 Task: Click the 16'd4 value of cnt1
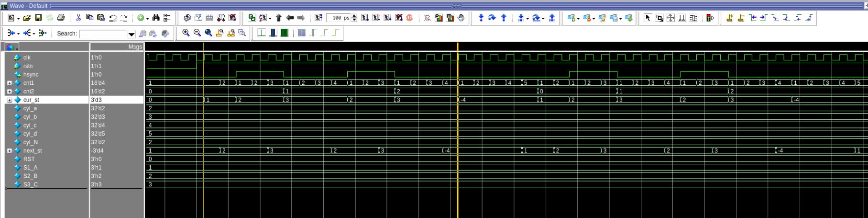click(98, 83)
